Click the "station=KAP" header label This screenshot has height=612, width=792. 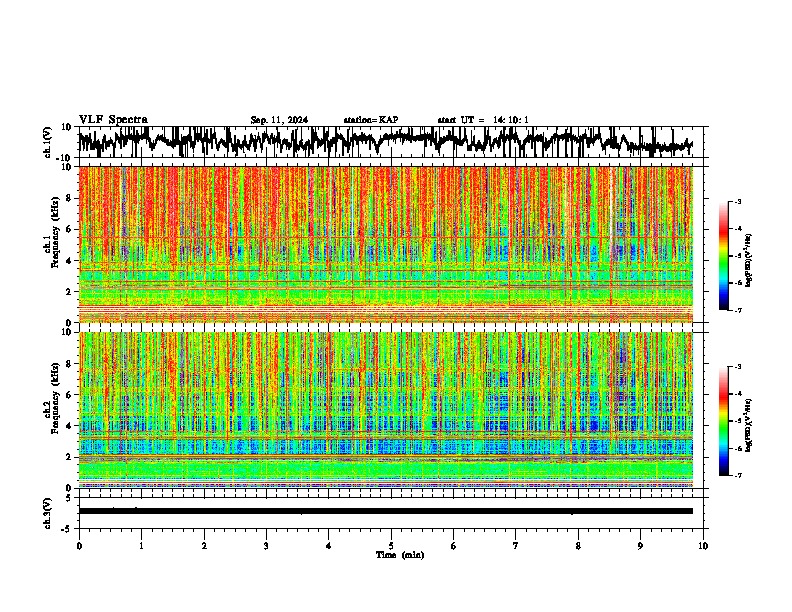(x=371, y=120)
